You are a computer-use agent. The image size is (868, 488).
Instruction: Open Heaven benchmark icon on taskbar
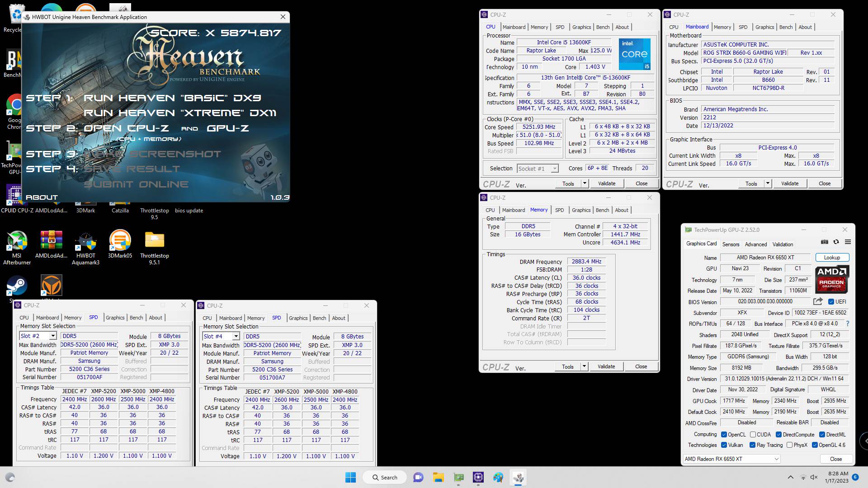pyautogui.click(x=519, y=477)
